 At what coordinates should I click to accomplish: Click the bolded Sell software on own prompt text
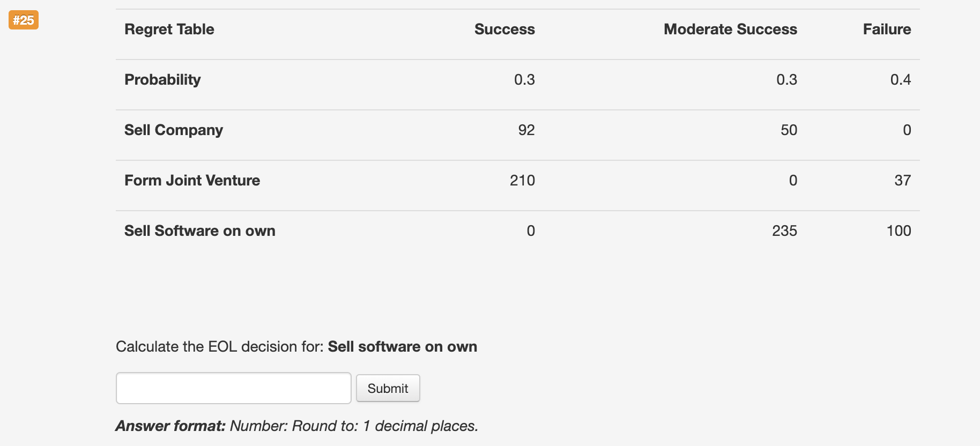coord(403,346)
